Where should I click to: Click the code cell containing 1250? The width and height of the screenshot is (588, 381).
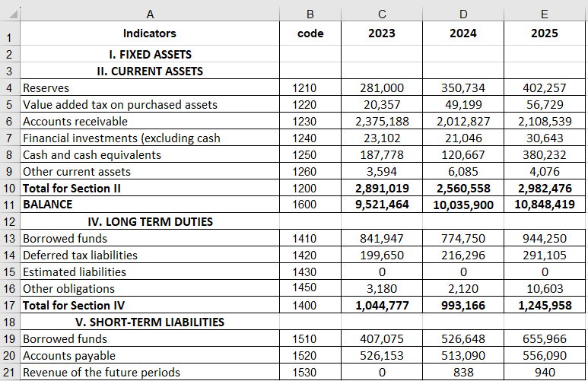pyautogui.click(x=310, y=154)
